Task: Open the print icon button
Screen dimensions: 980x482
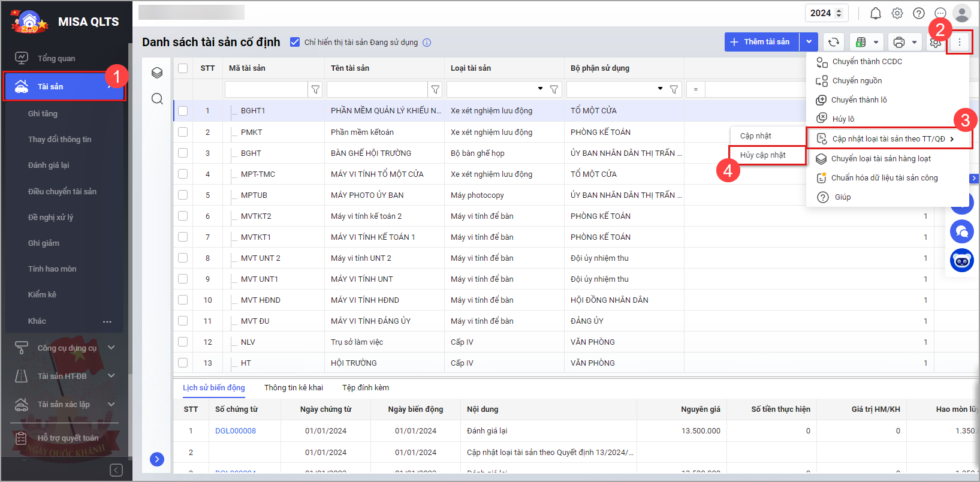Action: [x=898, y=42]
